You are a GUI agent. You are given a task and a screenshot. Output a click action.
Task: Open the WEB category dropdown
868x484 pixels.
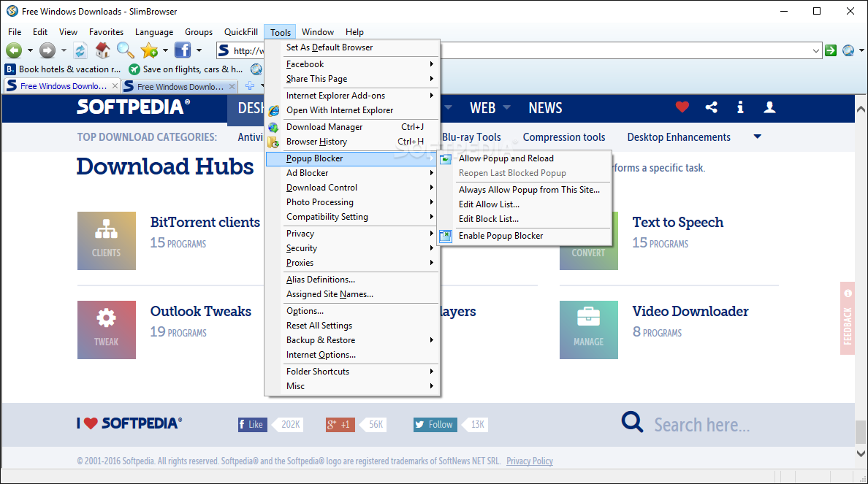tap(506, 107)
